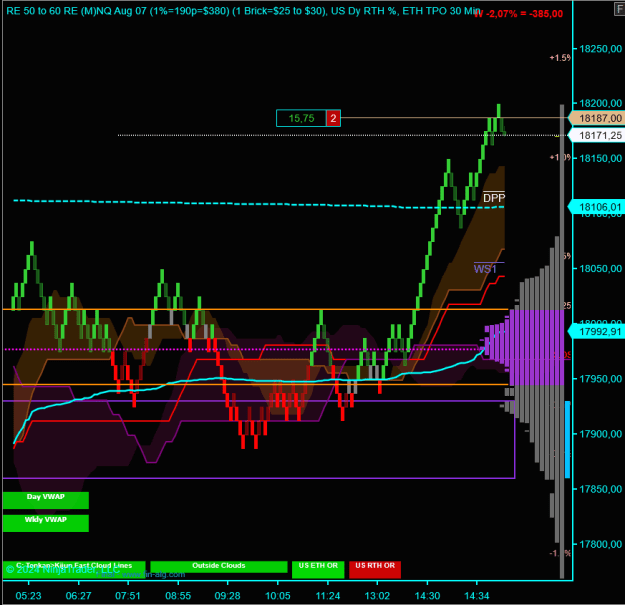Screen dimensions: 625x605
Task: Click the US ETH OR green button
Action: pos(318,569)
